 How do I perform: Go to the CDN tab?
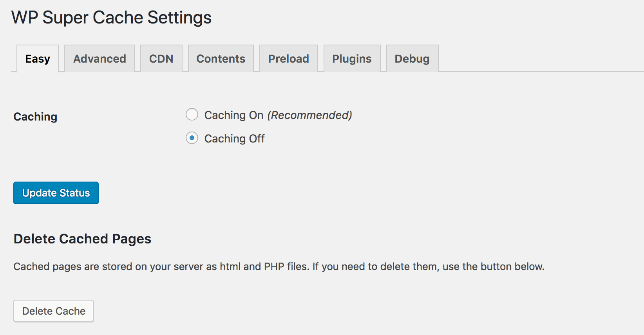pyautogui.click(x=161, y=59)
